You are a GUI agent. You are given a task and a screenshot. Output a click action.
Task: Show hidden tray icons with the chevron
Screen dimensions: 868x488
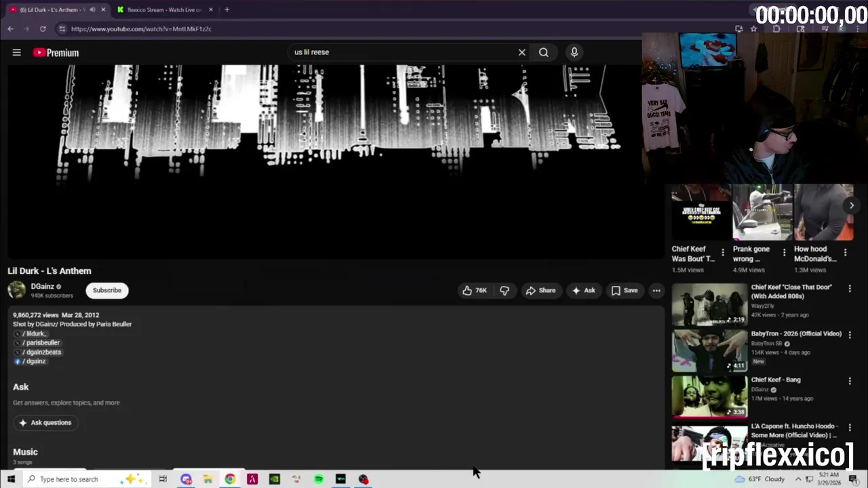coord(798,479)
